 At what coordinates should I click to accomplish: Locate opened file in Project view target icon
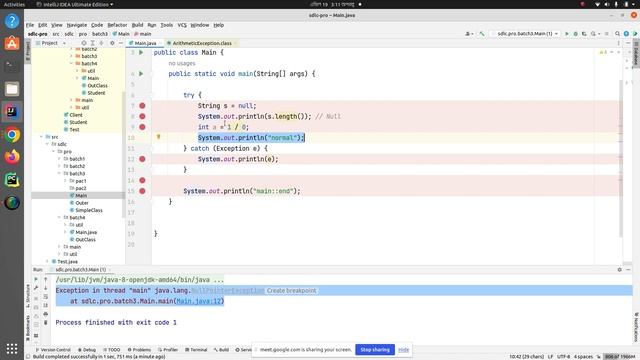pyautogui.click(x=84, y=43)
